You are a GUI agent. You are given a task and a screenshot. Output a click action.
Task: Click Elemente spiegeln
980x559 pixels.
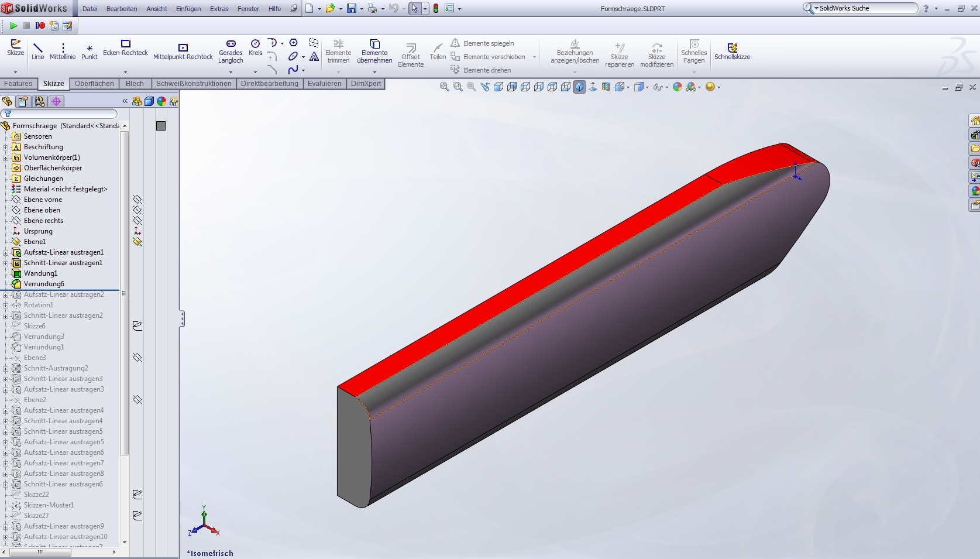point(483,43)
